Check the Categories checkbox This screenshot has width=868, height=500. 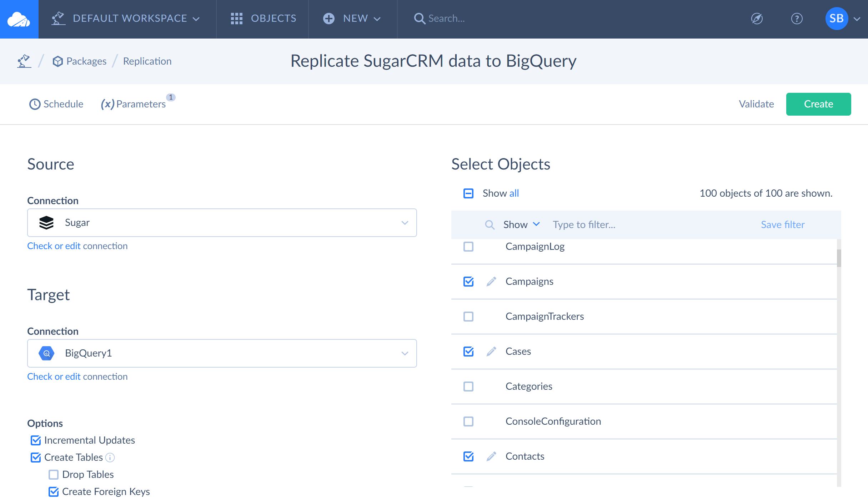coord(468,387)
